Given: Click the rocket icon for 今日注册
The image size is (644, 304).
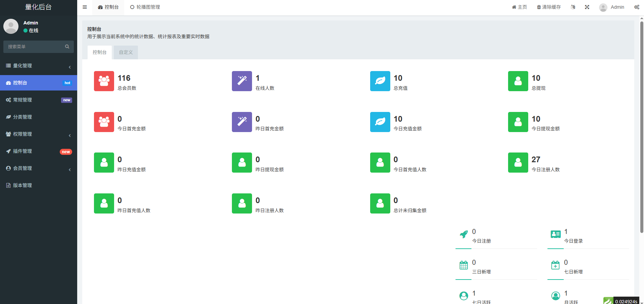Looking at the screenshot, I should tap(464, 234).
